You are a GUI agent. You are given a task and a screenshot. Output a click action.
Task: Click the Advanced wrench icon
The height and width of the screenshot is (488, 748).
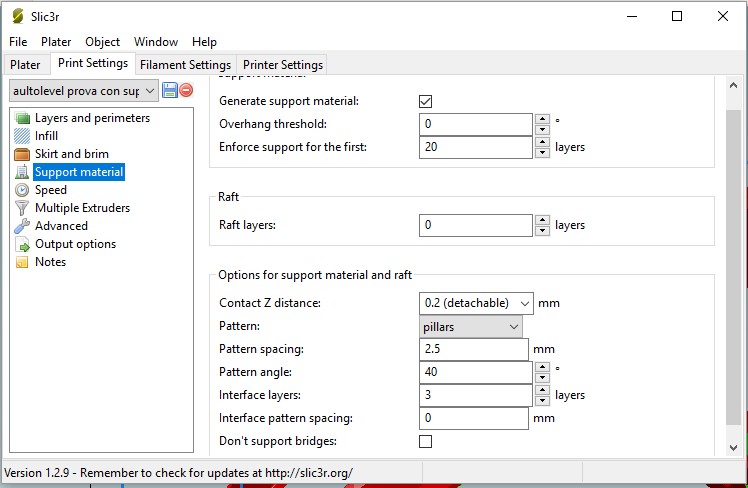pos(22,226)
